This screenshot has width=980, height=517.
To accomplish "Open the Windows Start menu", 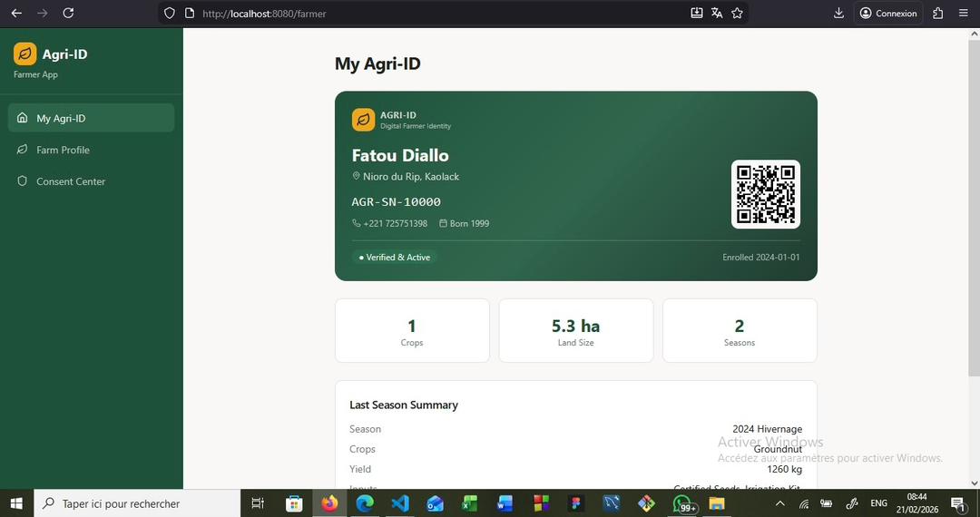I will point(16,503).
